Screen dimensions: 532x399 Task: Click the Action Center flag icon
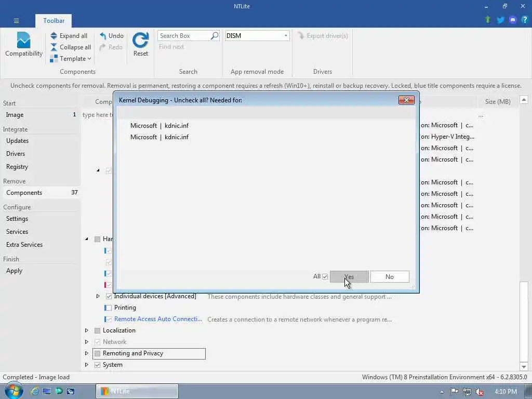click(x=454, y=392)
